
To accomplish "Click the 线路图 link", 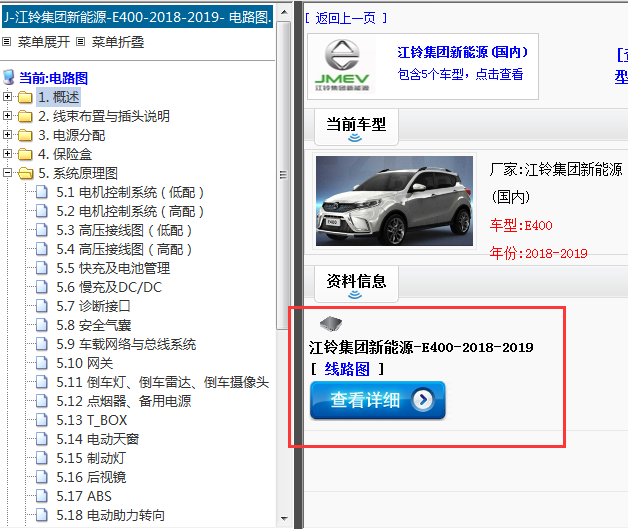I will tap(347, 369).
